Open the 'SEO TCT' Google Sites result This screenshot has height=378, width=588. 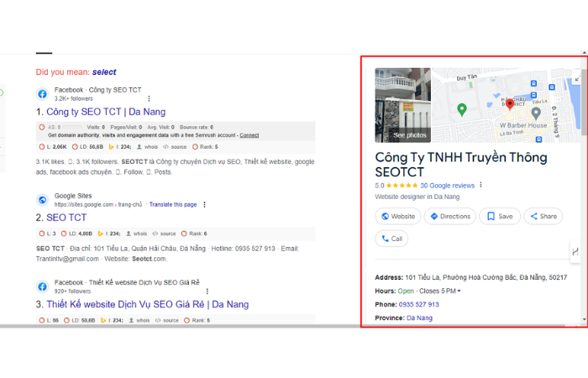[x=66, y=218]
